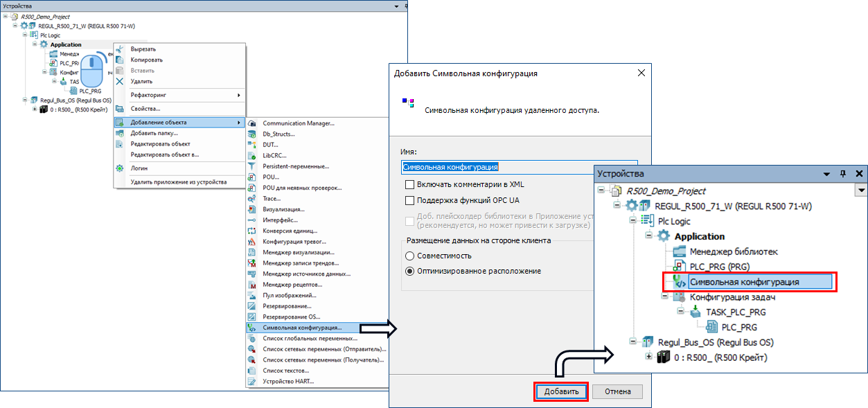Select Свойства... in the context menu
This screenshot has height=408, width=868.
coord(145,109)
